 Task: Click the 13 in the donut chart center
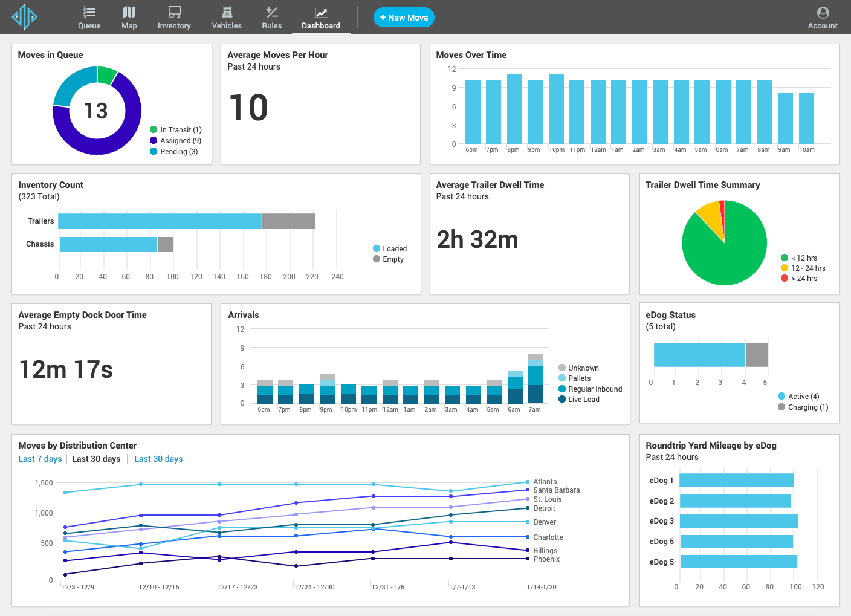pos(96,111)
